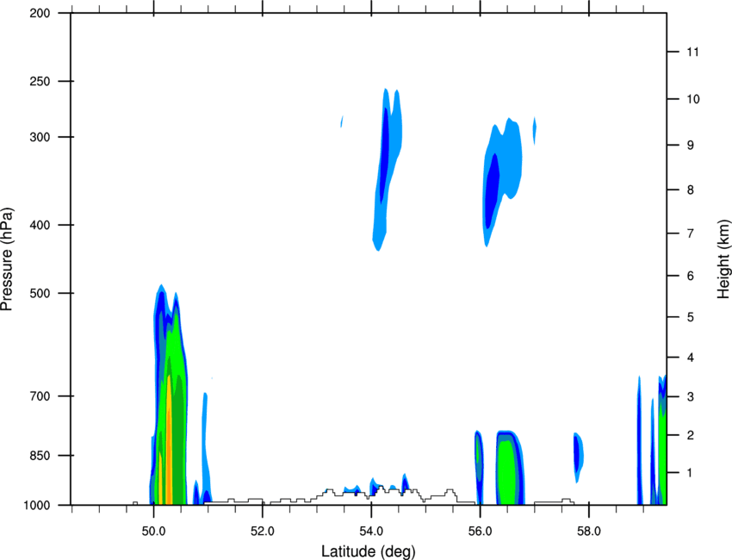Viewport: 732px width, 560px height.
Task: Click the 54.0 latitude tick label
Action: tap(371, 532)
